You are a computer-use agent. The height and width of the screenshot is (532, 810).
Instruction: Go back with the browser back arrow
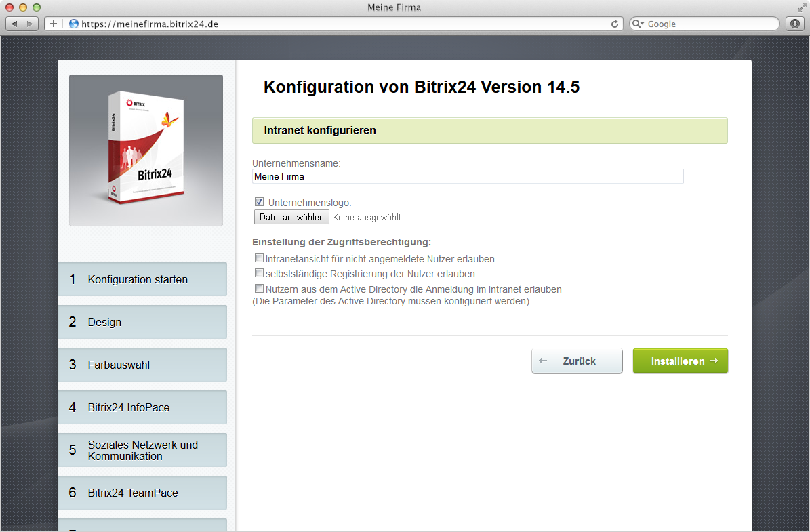14,24
